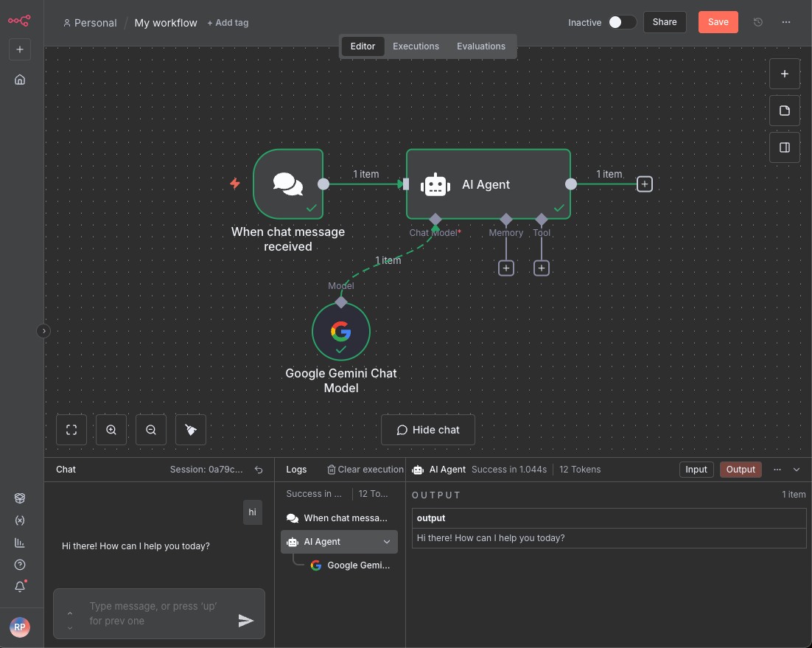Screen dimensions: 812x648
Task: Click the zoom out magnifier icon
Action: pos(150,429)
